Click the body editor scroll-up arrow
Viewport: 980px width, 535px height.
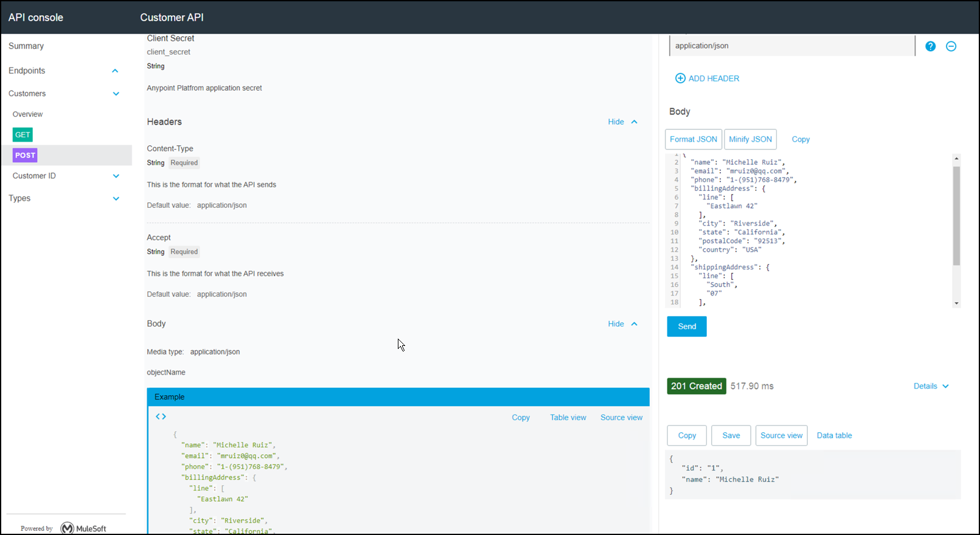[x=956, y=159]
